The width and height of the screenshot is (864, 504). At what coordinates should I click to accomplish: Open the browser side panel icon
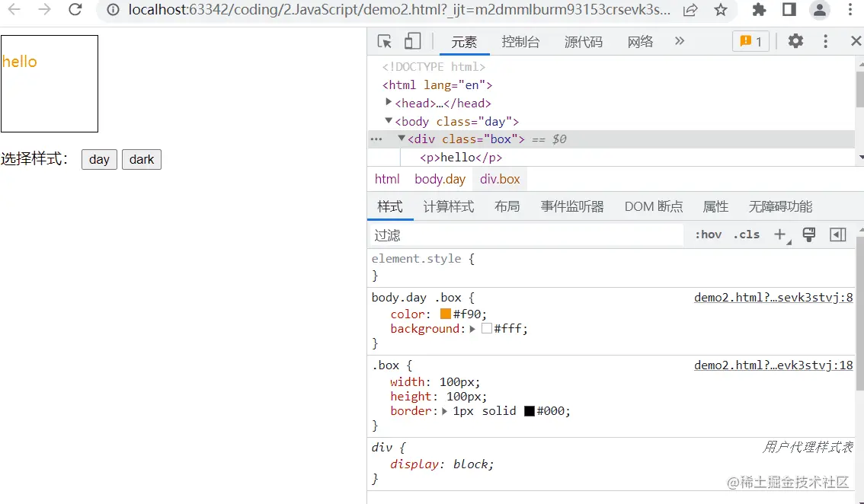789,9
